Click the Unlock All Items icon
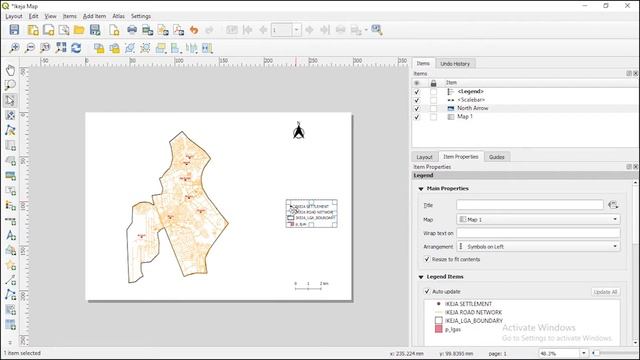This screenshot has width=640, height=360. point(114,48)
